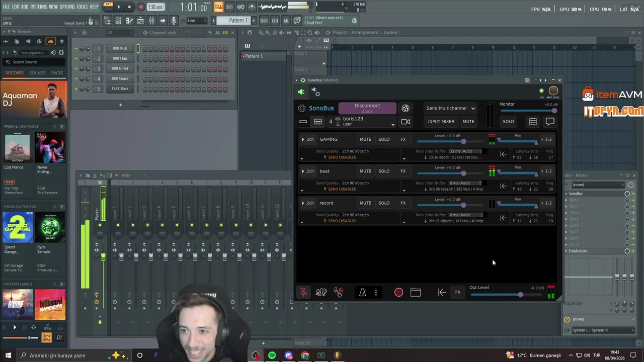Click 808 Clap channel button

click(120, 58)
